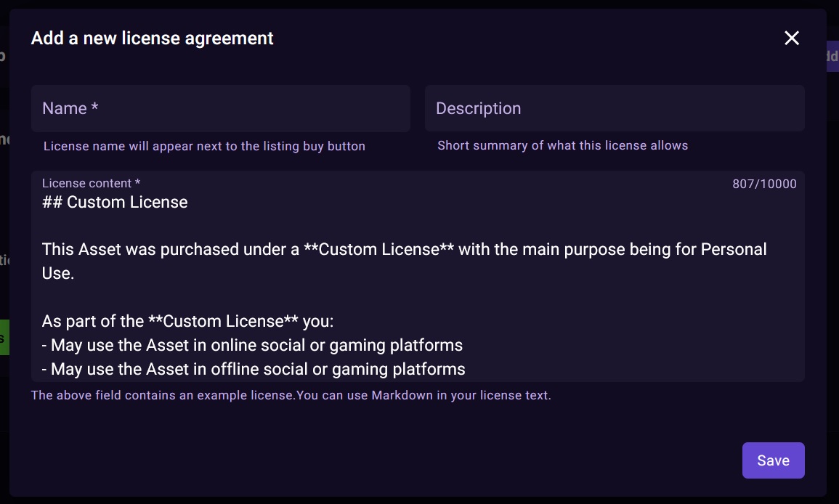Click the 'Add a new license agreement' title
Screen dimensions: 839x504
point(152,38)
